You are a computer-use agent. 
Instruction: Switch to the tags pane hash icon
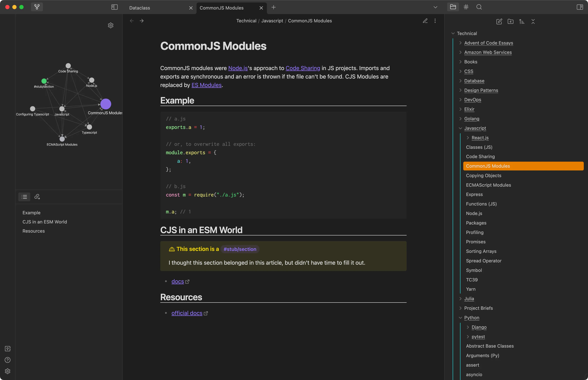[x=466, y=7]
